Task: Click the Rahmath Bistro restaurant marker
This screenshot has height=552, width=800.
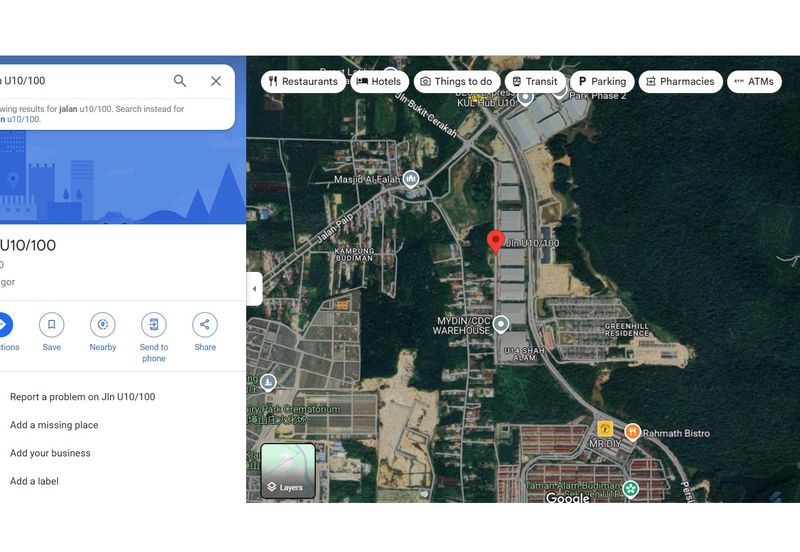Action: (633, 432)
